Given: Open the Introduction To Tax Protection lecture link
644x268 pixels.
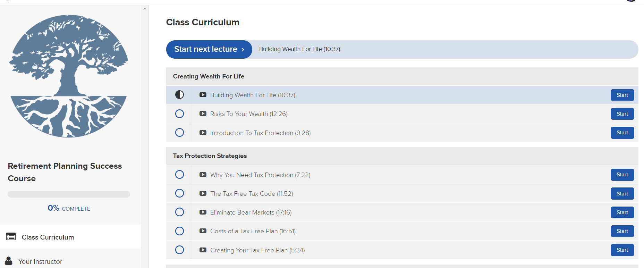Looking at the screenshot, I should click(x=260, y=133).
